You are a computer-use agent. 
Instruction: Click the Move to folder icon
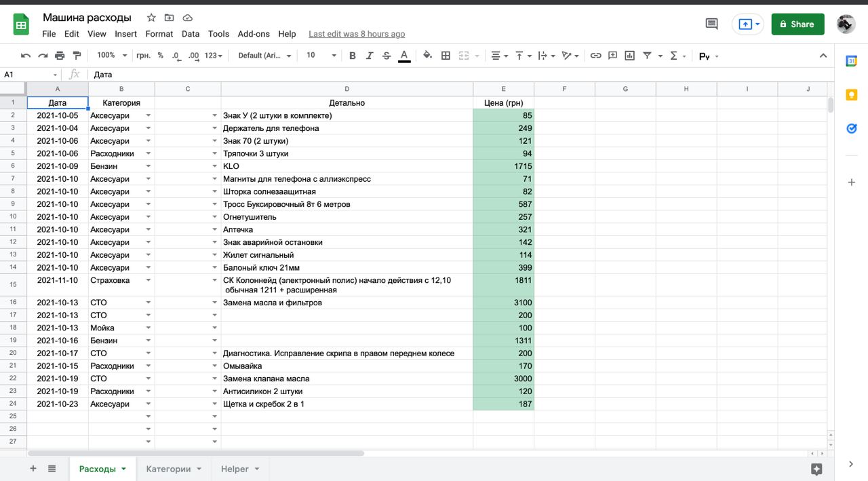(169, 18)
